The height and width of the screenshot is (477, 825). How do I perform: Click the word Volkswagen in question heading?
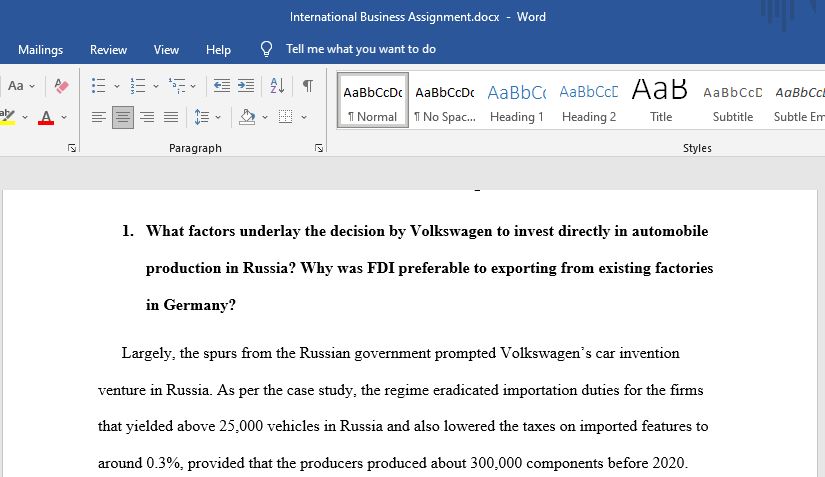click(x=451, y=231)
